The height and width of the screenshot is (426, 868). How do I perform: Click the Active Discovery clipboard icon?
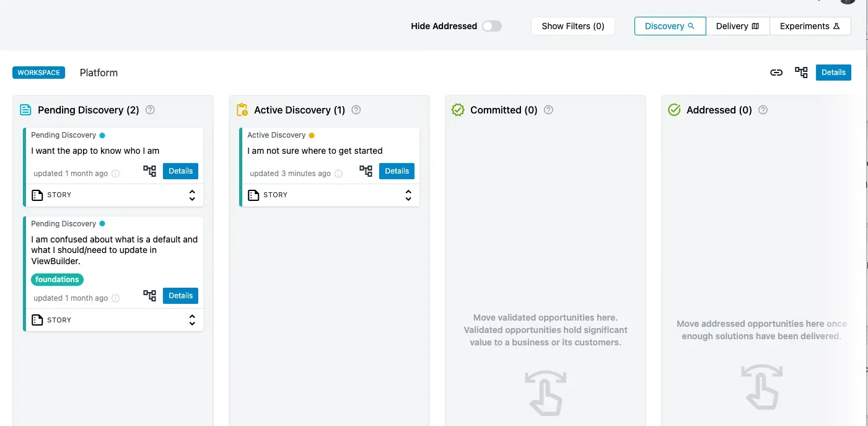241,109
